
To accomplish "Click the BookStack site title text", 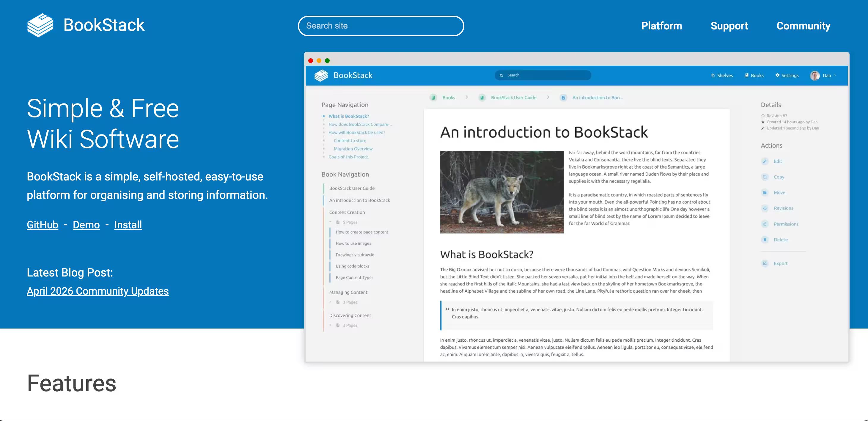I will pos(104,25).
